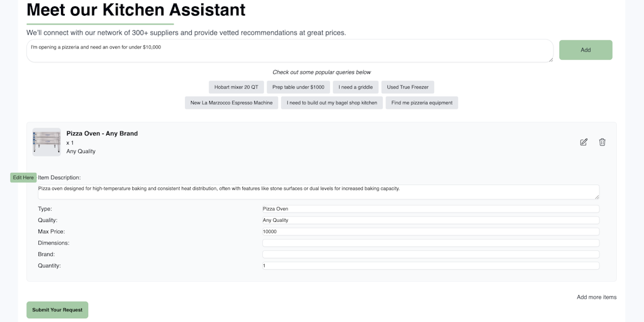644x322 pixels.
Task: Submit Your Request button
Action: click(57, 310)
